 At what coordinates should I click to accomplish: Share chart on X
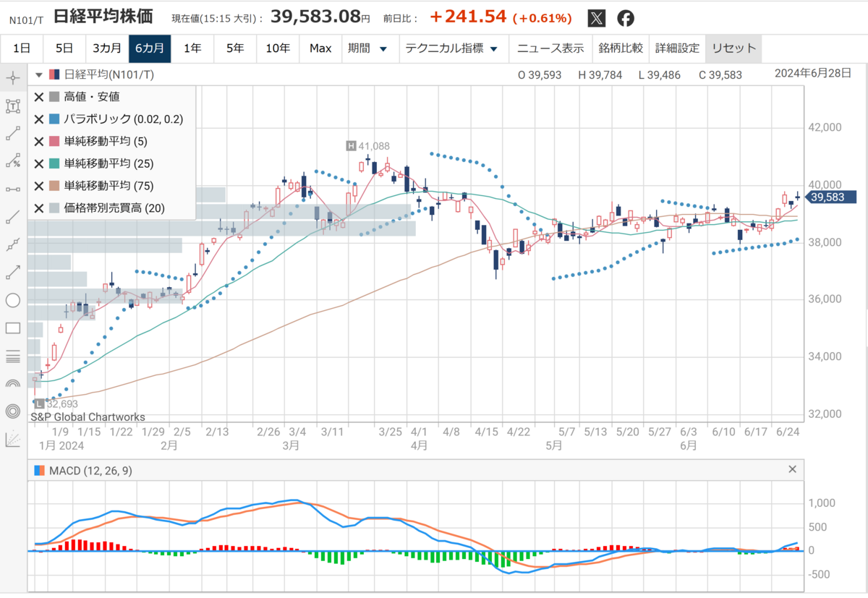coord(596,19)
